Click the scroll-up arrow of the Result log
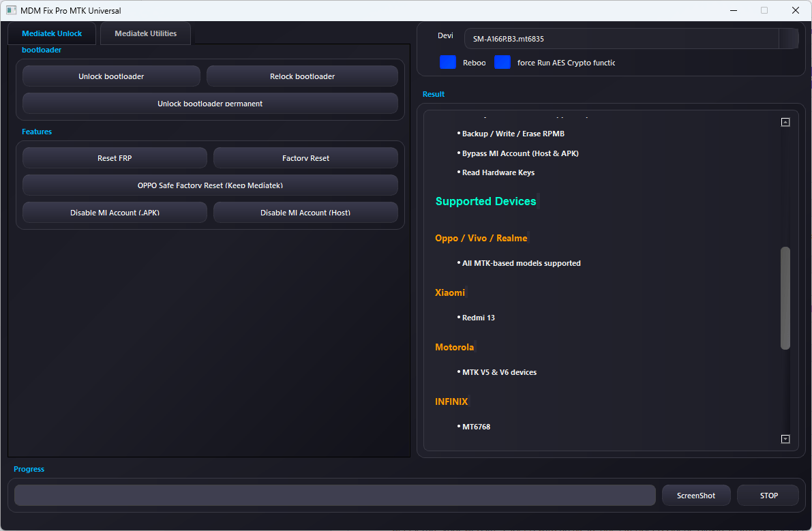The width and height of the screenshot is (812, 531). tap(785, 121)
